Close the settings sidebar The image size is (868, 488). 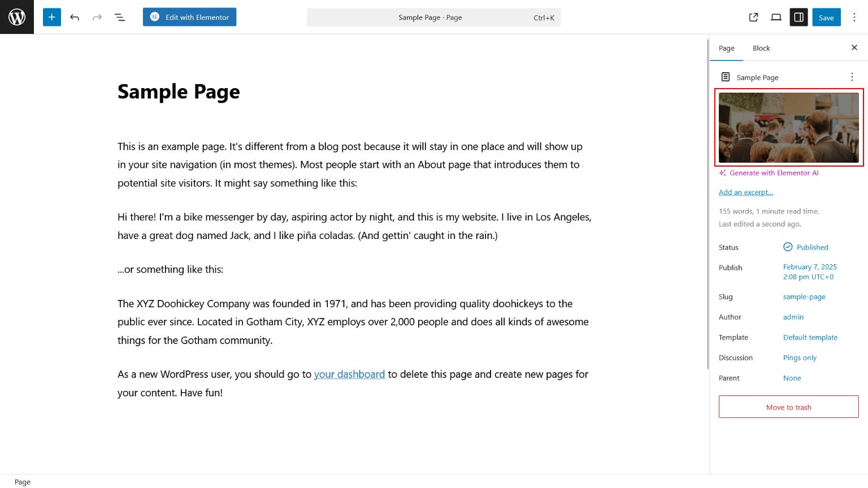(854, 47)
